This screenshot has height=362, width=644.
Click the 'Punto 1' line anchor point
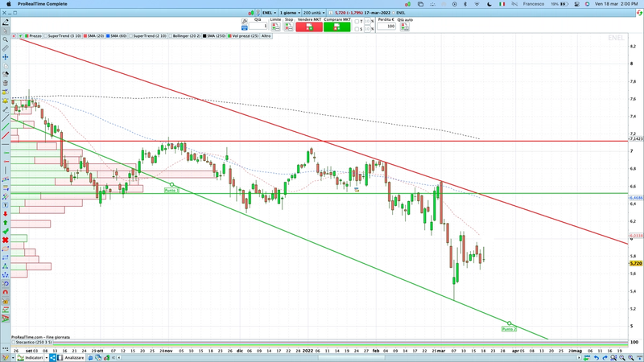(172, 185)
